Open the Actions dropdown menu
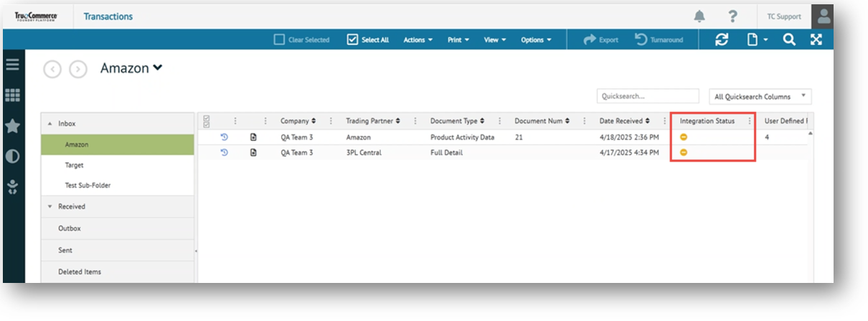Viewport: 868px width, 321px height. [x=418, y=40]
